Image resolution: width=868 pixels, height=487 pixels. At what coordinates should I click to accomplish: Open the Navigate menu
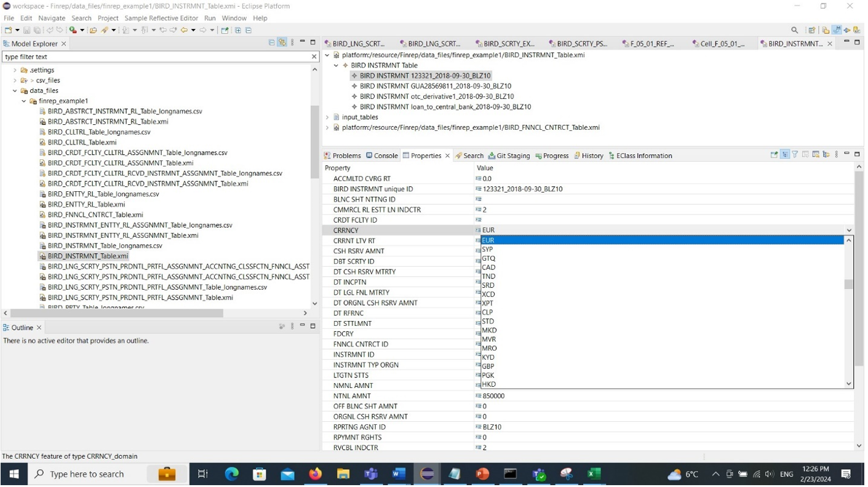tap(51, 18)
